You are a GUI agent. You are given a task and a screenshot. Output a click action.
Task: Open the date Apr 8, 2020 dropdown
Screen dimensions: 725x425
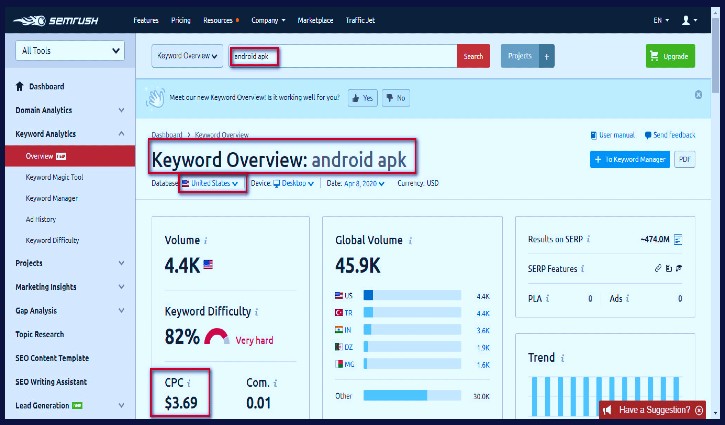pyautogui.click(x=364, y=184)
